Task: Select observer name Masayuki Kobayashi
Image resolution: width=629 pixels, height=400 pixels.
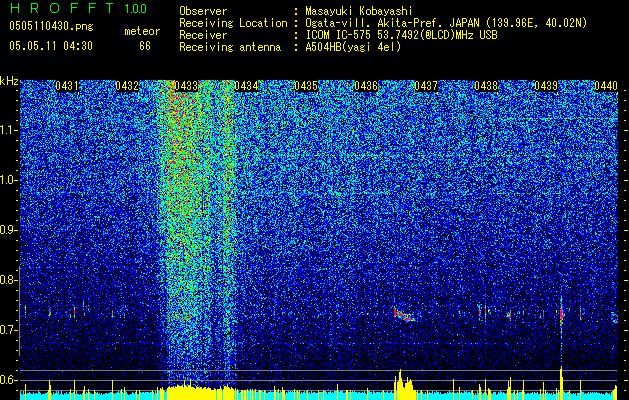Action: (359, 11)
